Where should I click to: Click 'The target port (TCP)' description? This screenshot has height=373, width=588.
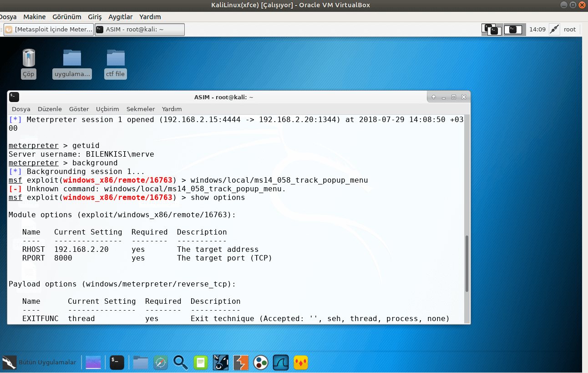pyautogui.click(x=224, y=258)
